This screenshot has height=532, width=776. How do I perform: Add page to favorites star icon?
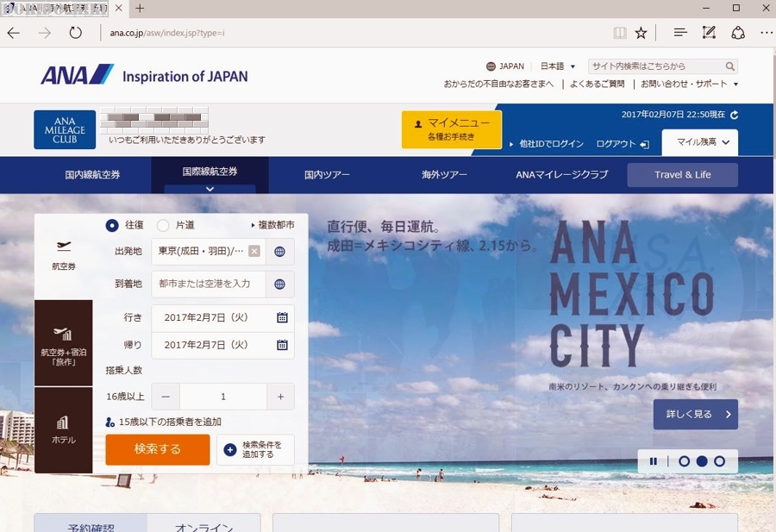(x=641, y=33)
